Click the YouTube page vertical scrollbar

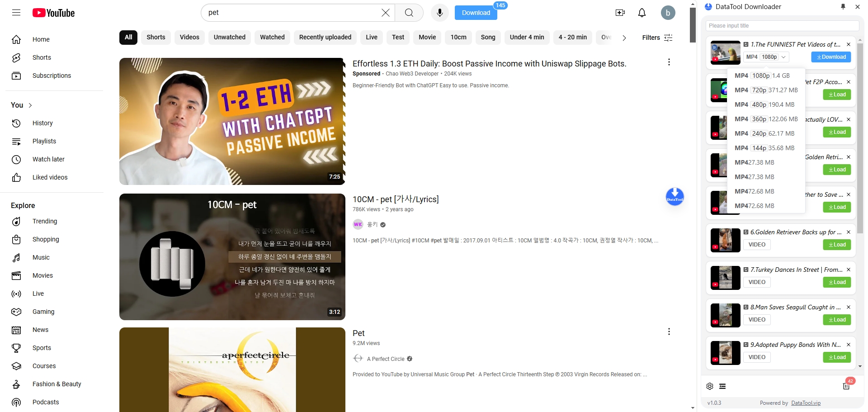tap(693, 25)
